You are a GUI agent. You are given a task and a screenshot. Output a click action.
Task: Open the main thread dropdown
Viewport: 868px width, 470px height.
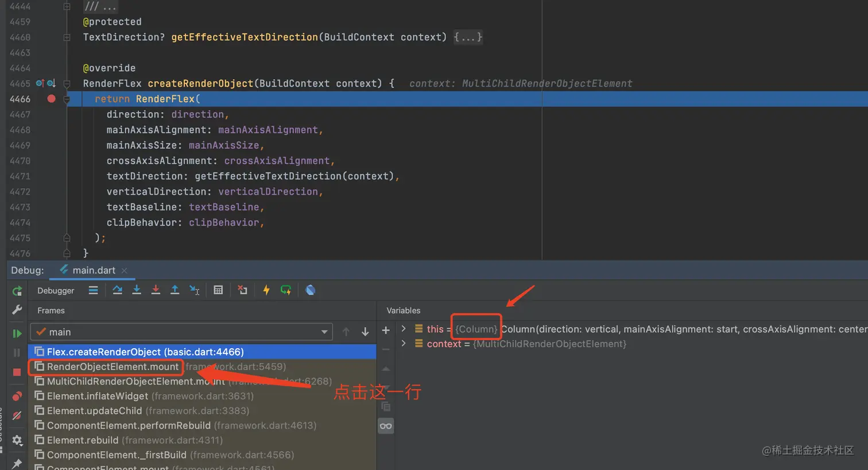181,332
